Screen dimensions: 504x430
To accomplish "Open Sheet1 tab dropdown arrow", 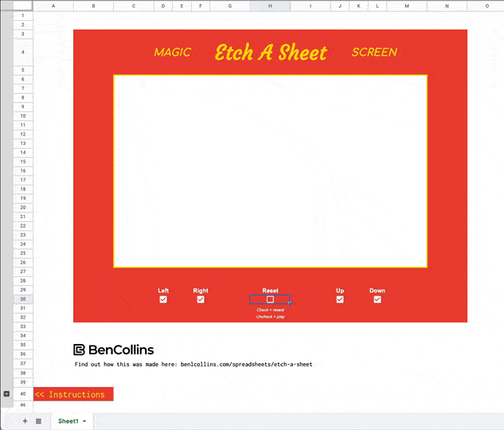I will click(x=84, y=421).
